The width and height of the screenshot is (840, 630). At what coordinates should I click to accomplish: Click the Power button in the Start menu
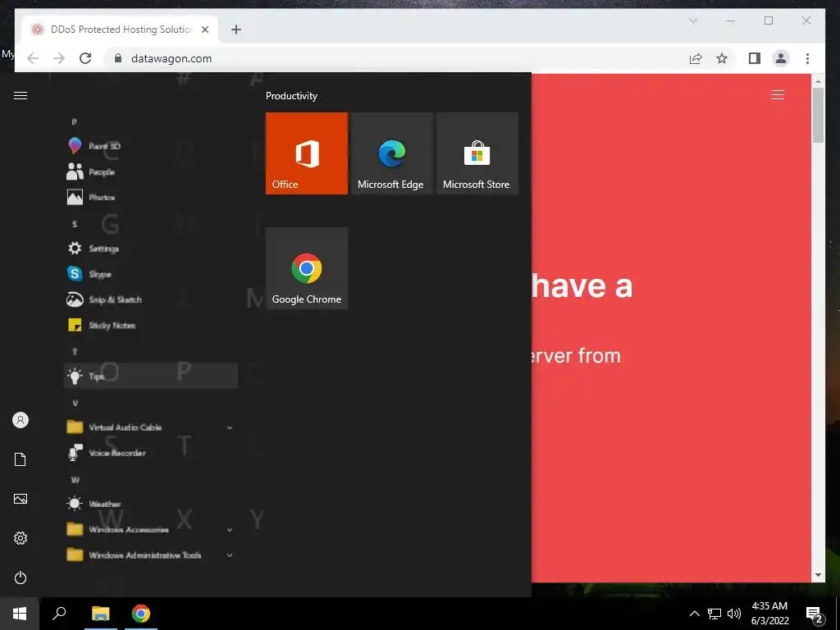point(21,577)
